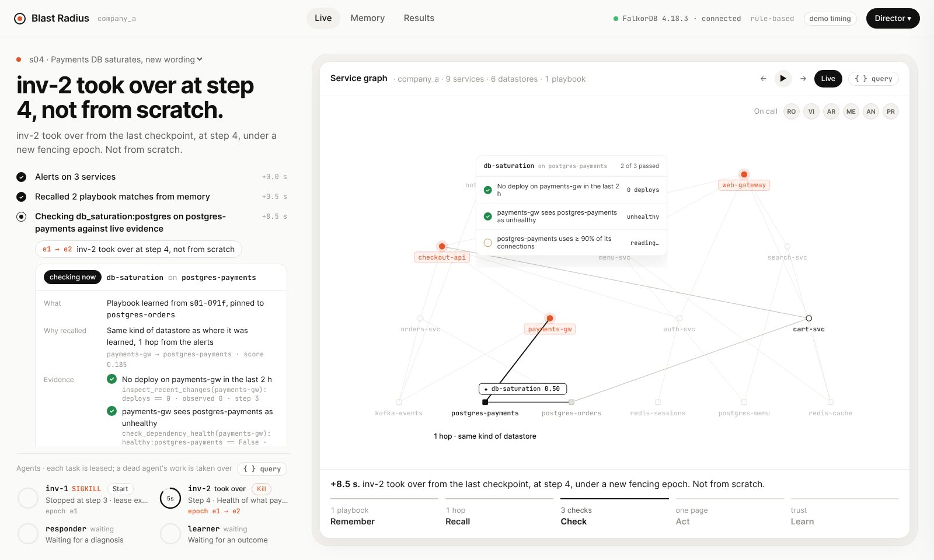The height and width of the screenshot is (560, 934).
Task: Toggle the demo timing pill
Action: click(830, 19)
